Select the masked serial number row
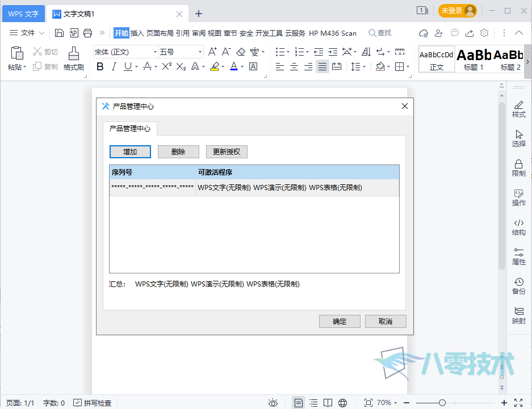532x409 pixels. click(x=254, y=187)
